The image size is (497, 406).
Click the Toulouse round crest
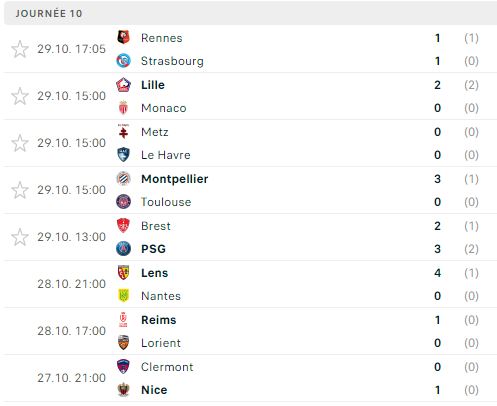[123, 202]
